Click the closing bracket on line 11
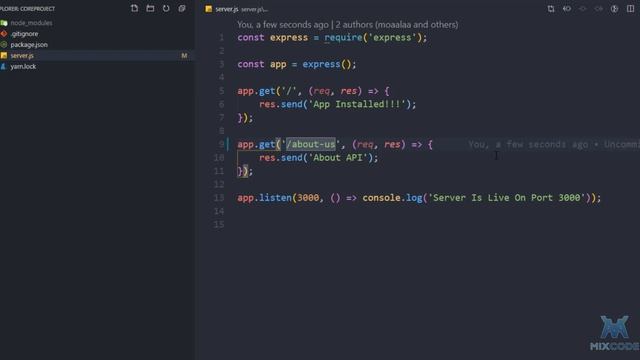This screenshot has height=360, width=640. click(245, 171)
